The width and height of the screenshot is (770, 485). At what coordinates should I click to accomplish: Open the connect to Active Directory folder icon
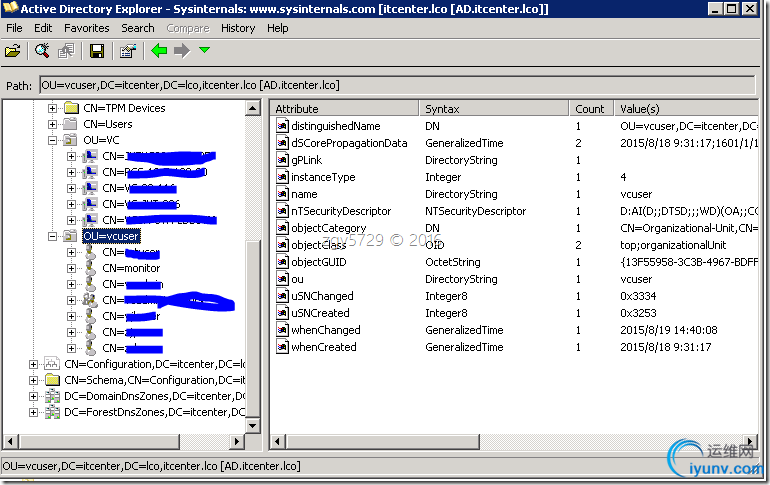pos(13,51)
